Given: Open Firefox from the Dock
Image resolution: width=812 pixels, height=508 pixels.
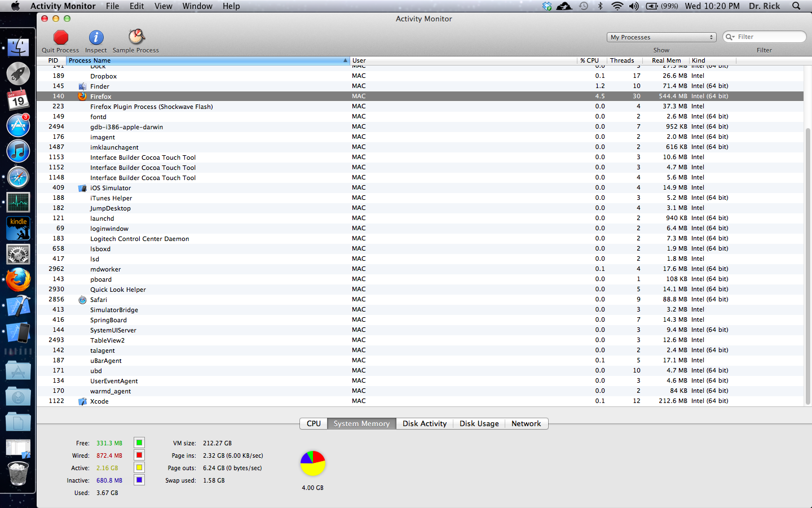Looking at the screenshot, I should 18,280.
